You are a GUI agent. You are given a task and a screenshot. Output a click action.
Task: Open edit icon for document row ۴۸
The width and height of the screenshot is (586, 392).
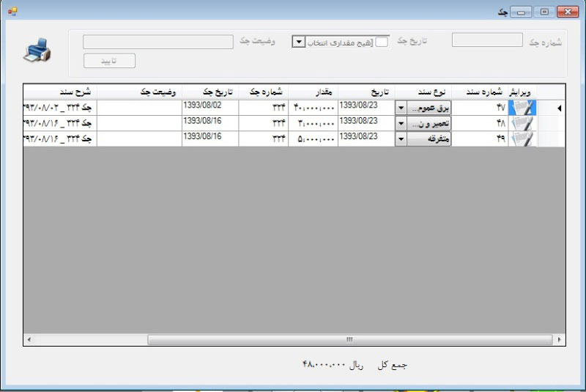pyautogui.click(x=522, y=123)
